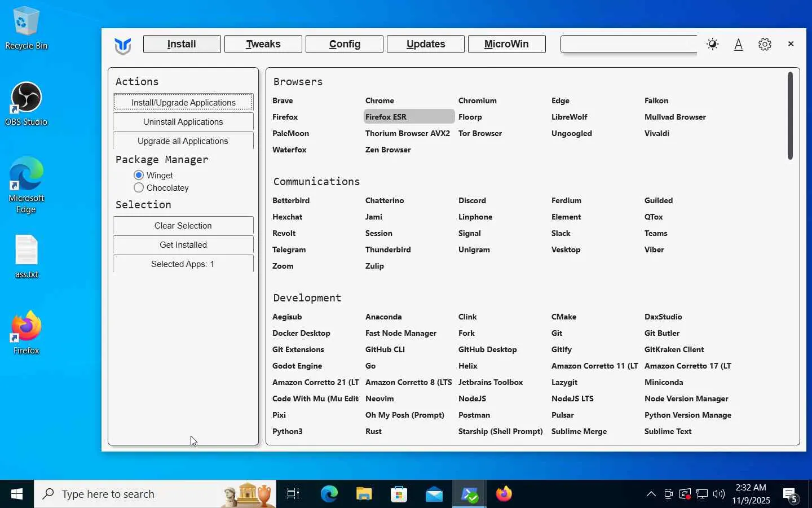Click the Get Installed button

click(x=183, y=244)
